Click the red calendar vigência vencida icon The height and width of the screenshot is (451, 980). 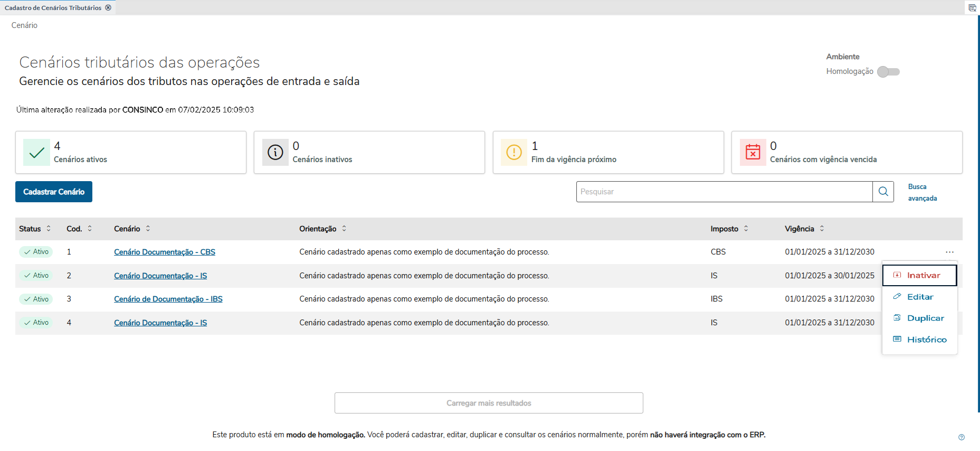753,153
